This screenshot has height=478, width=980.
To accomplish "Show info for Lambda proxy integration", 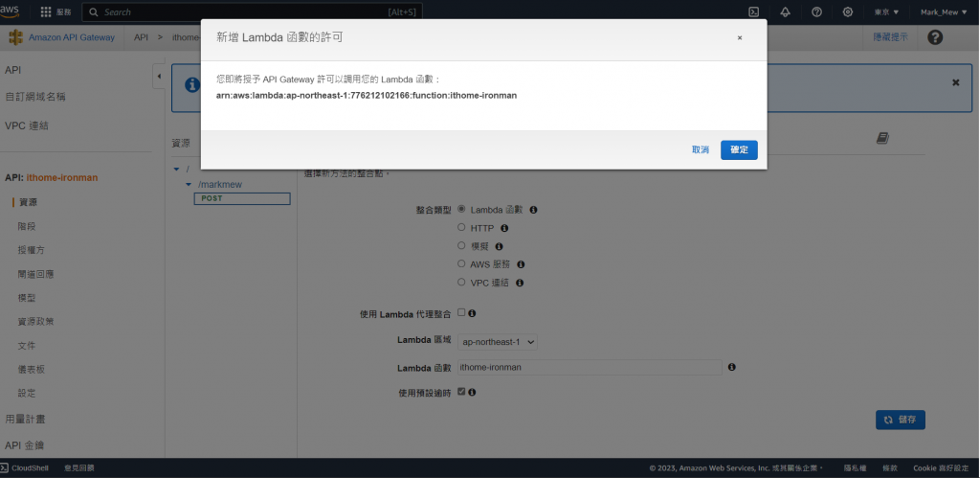I will tap(472, 313).
